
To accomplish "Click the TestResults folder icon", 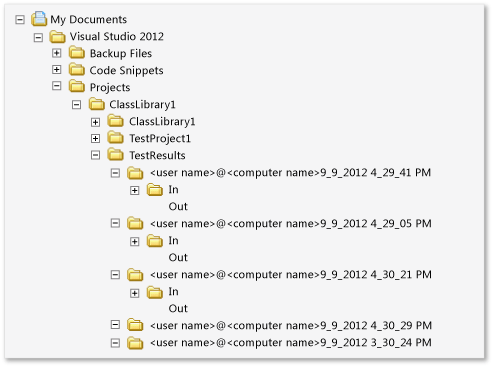I will click(x=116, y=154).
